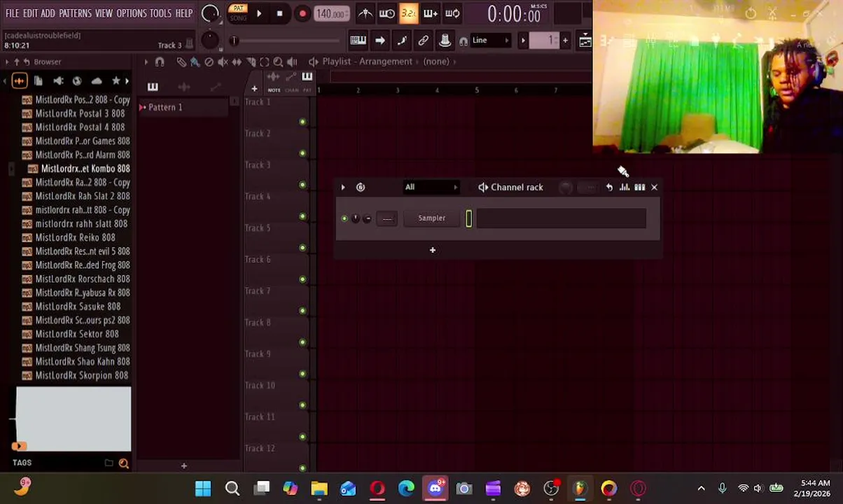
Task: Open Discord from the taskbar
Action: click(x=435, y=489)
